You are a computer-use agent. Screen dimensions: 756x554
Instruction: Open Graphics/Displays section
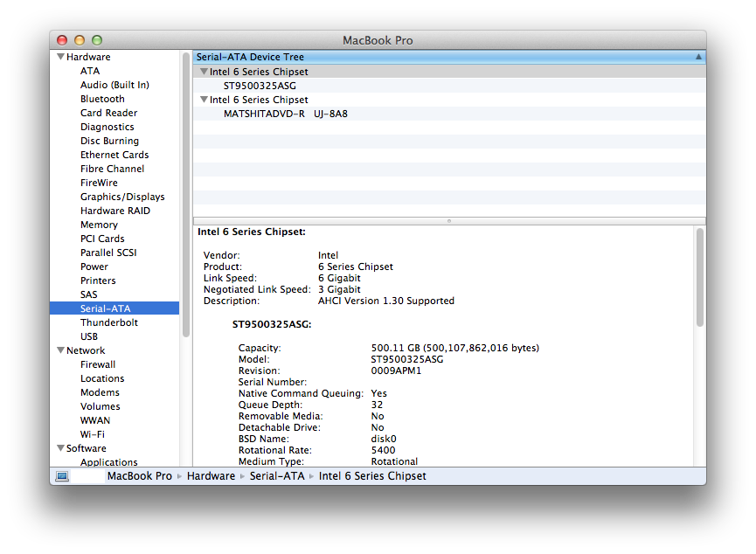click(122, 197)
